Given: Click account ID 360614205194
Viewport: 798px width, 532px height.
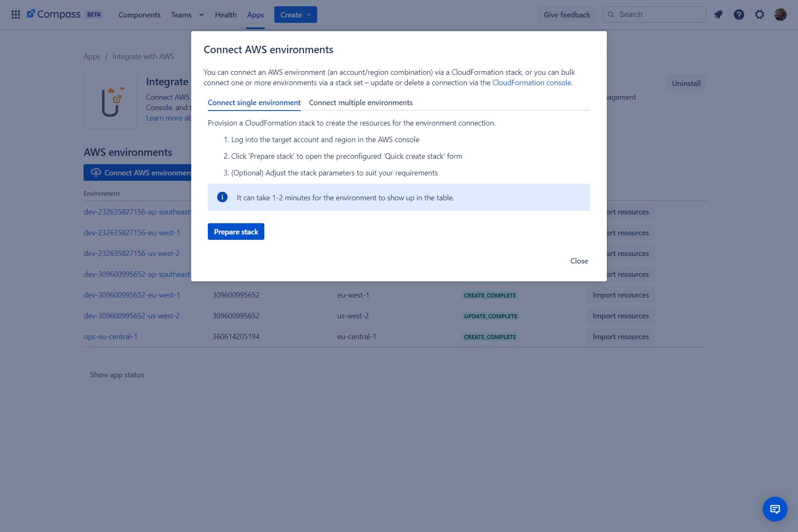Looking at the screenshot, I should (236, 336).
